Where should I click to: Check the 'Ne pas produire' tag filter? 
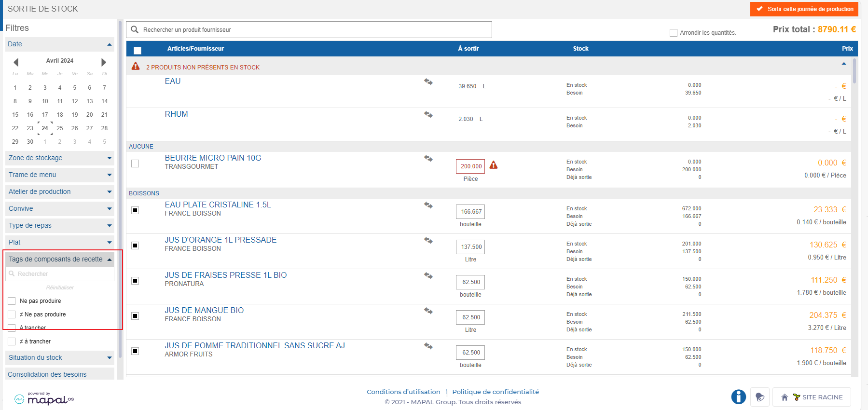(12, 301)
